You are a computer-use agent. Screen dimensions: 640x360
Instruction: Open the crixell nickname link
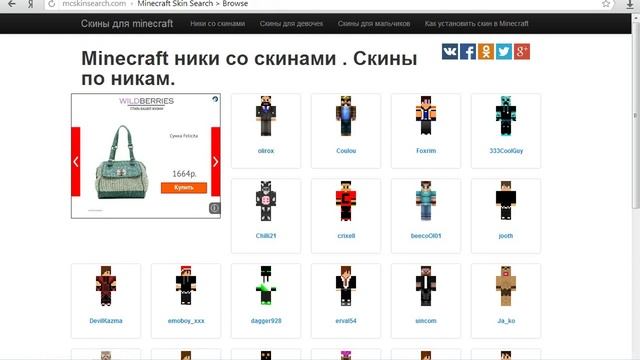tap(346, 236)
